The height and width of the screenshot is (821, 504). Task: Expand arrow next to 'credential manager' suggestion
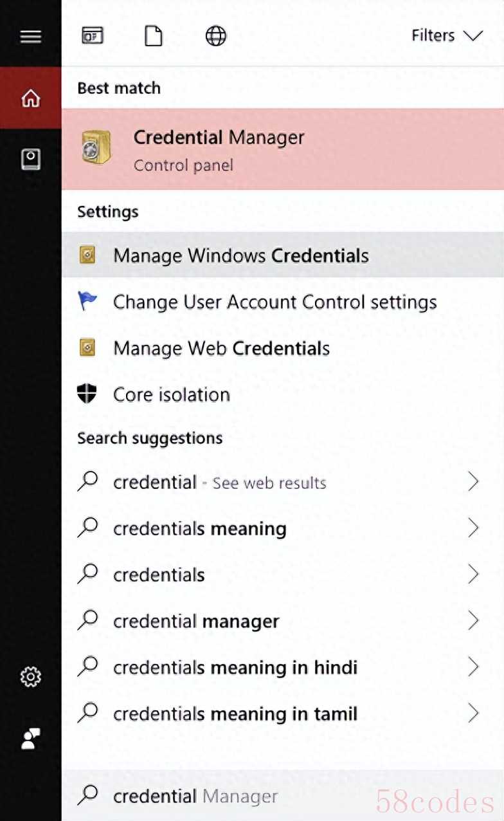coord(473,621)
